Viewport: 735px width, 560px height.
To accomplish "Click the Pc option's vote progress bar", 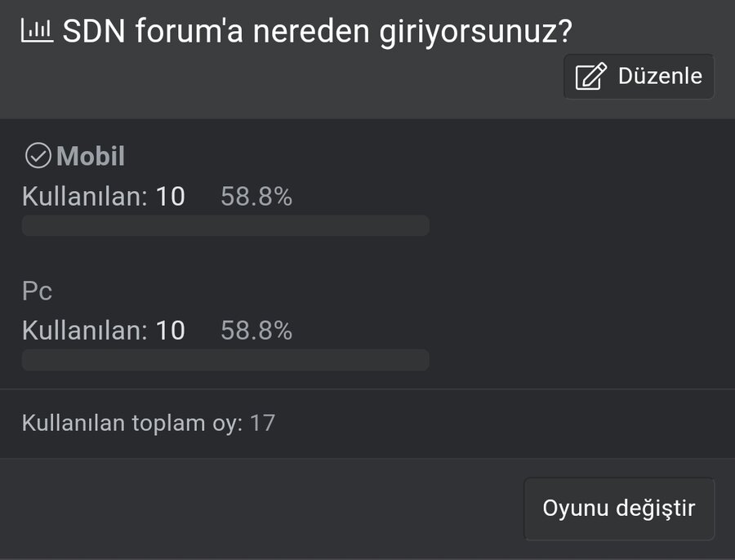I will 225,360.
